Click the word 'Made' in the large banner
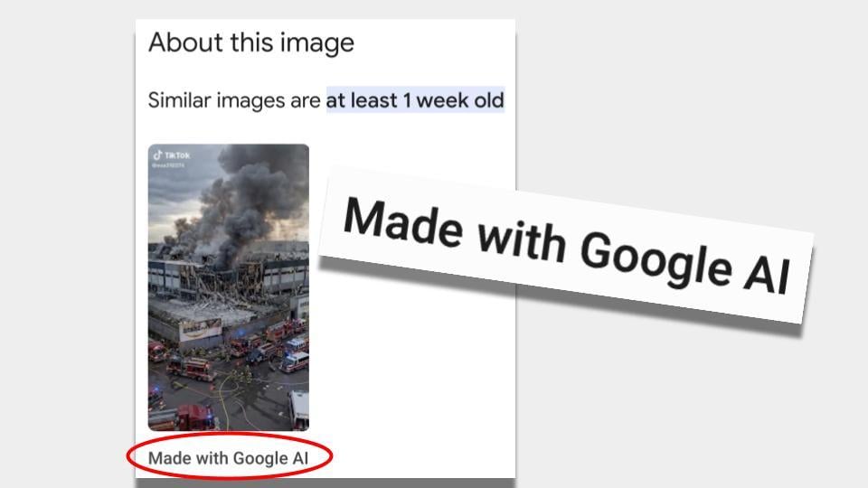The height and width of the screenshot is (488, 868). pos(403,222)
